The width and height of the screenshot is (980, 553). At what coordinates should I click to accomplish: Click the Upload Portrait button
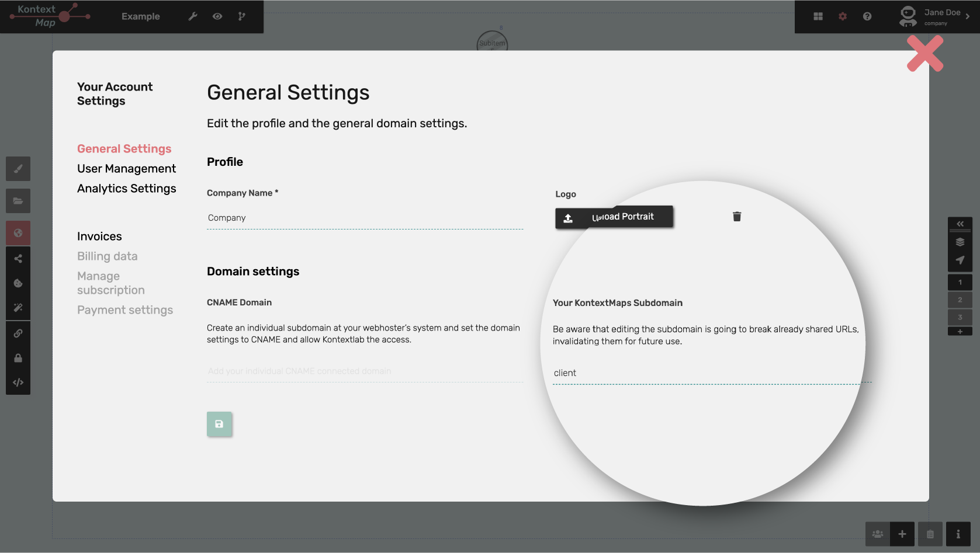click(x=614, y=217)
